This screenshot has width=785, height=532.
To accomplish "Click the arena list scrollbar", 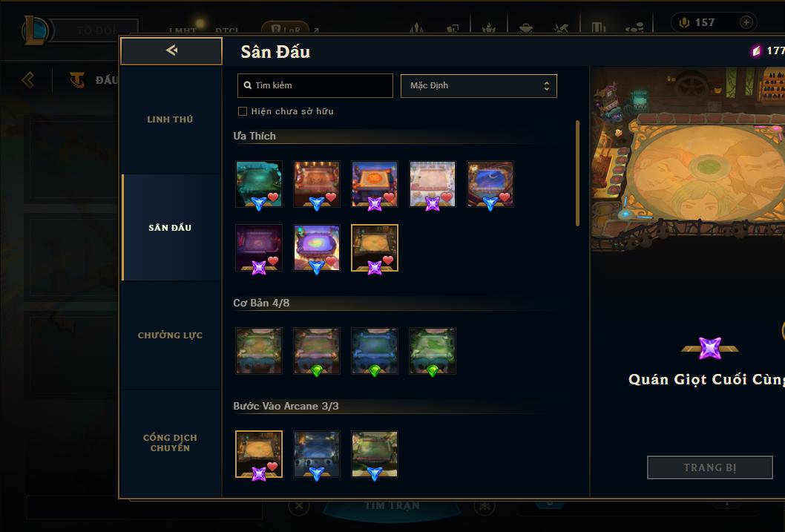I will (577, 173).
